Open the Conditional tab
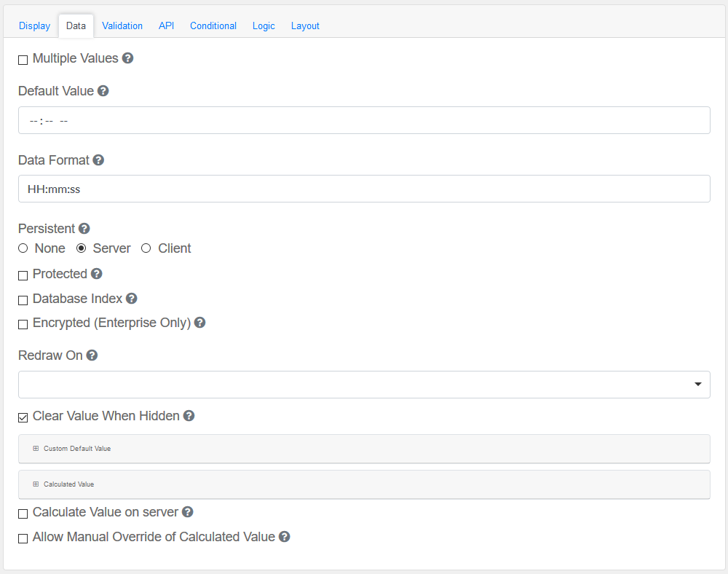The image size is (728, 574). [213, 25]
